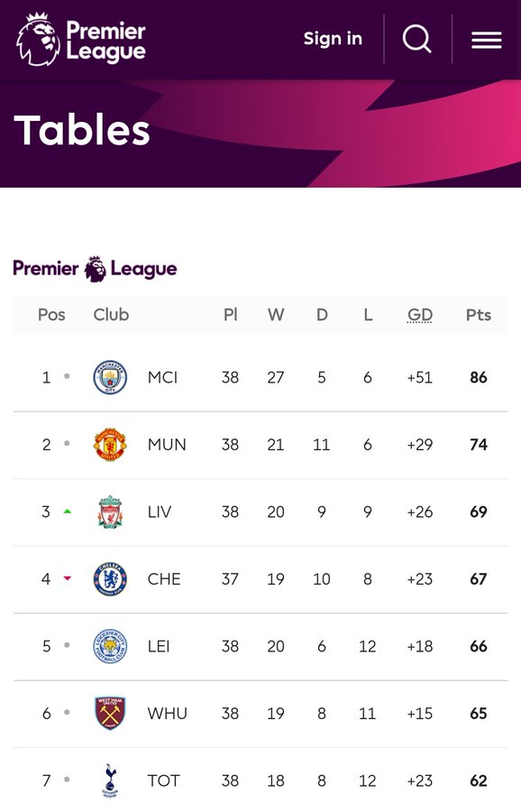Click the GD column header abbreviation
The image size is (521, 812).
pyautogui.click(x=419, y=315)
